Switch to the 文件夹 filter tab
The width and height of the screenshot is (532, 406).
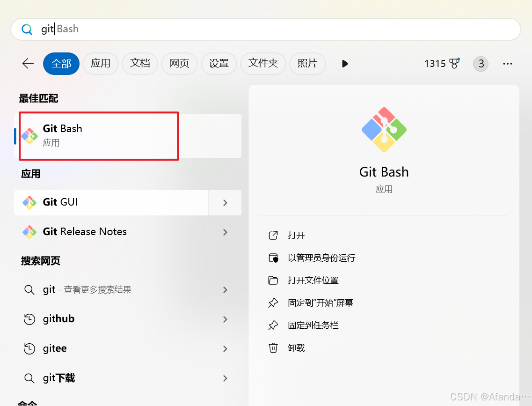(263, 64)
